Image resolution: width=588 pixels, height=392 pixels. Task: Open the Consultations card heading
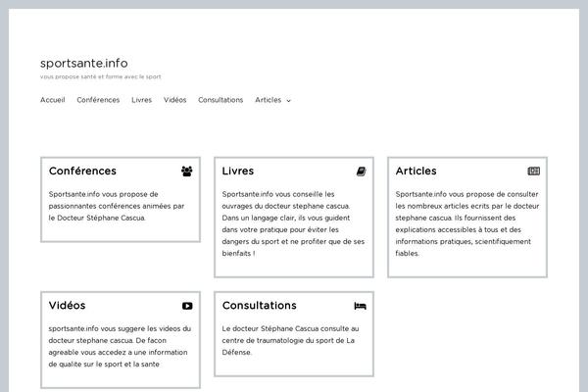click(259, 305)
